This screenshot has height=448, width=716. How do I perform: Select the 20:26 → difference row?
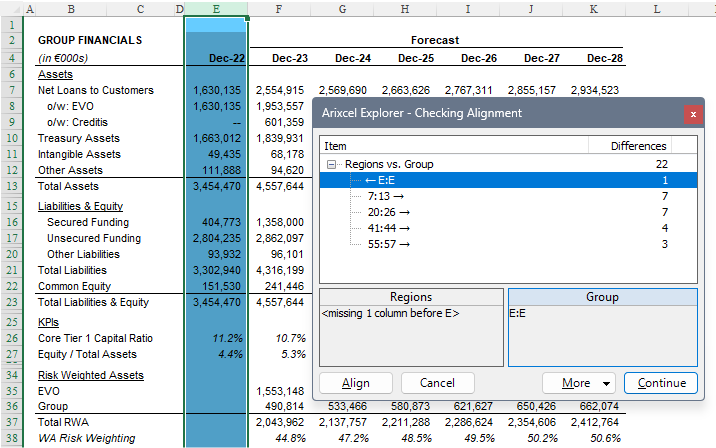click(387, 212)
